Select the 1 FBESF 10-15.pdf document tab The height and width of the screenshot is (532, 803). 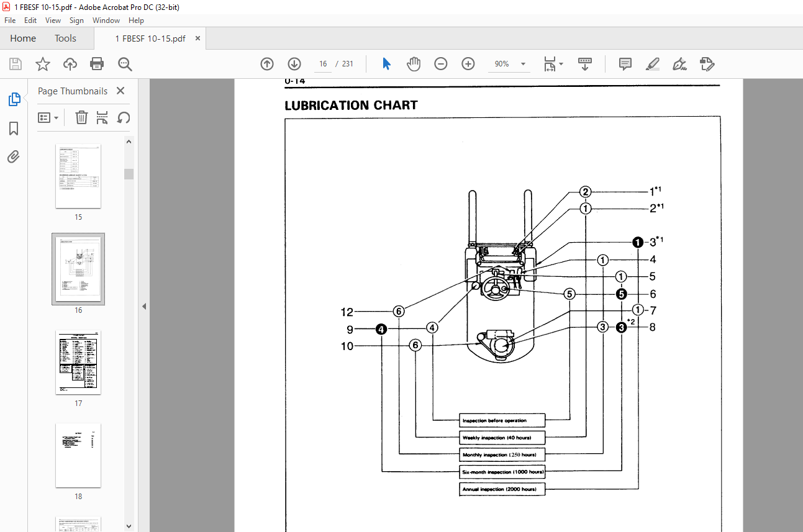pos(150,38)
